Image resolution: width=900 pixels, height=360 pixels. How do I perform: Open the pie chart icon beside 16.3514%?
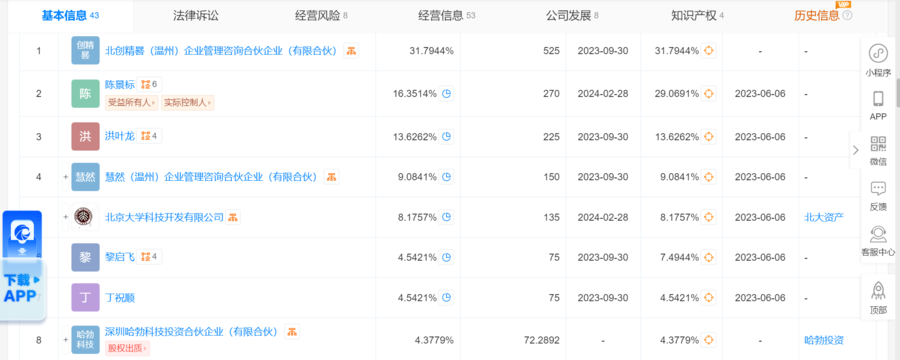pyautogui.click(x=446, y=94)
